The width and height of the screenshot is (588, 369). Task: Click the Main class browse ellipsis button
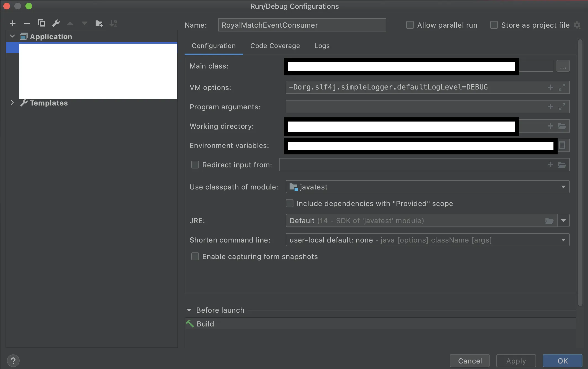coord(563,66)
